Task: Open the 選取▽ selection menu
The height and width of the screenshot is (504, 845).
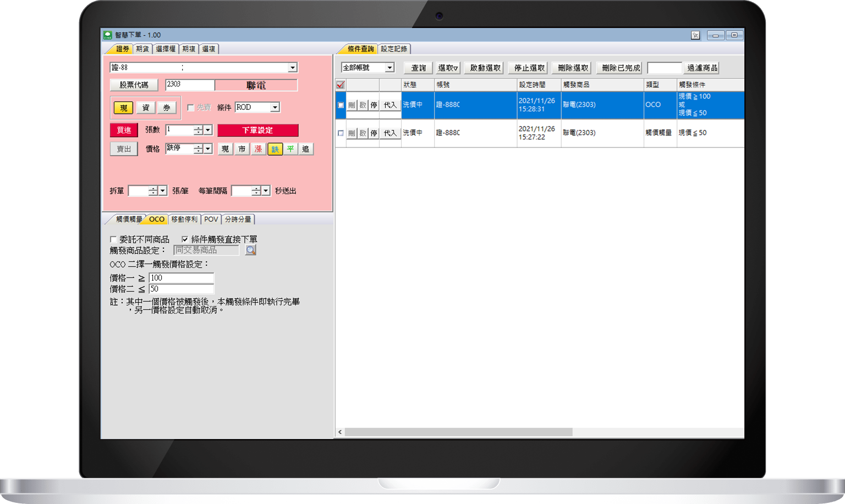Action: coord(448,68)
